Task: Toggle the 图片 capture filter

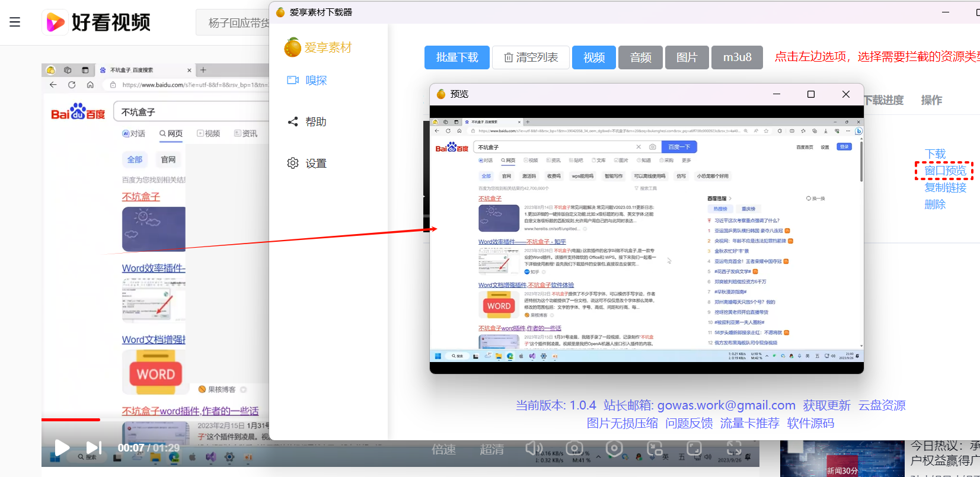Action: click(x=687, y=57)
